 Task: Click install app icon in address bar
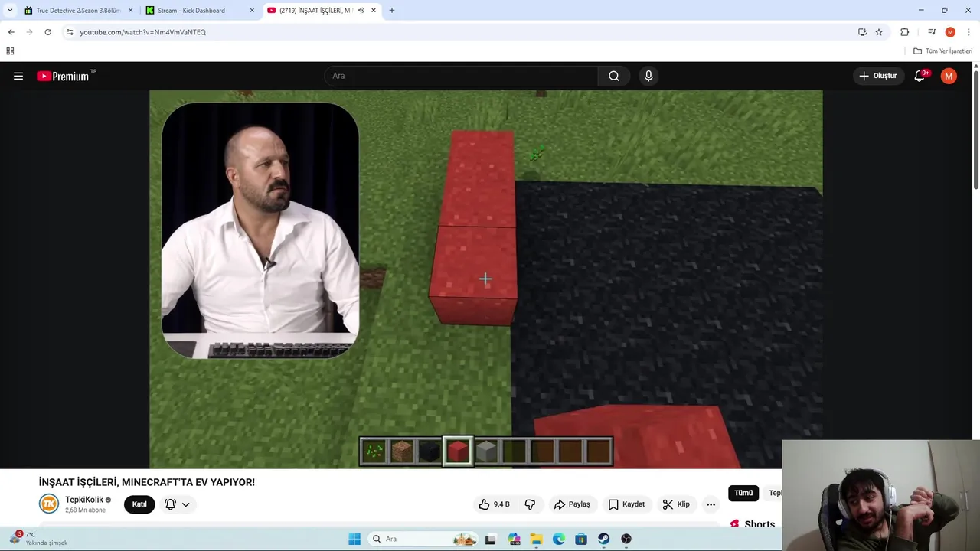point(862,32)
